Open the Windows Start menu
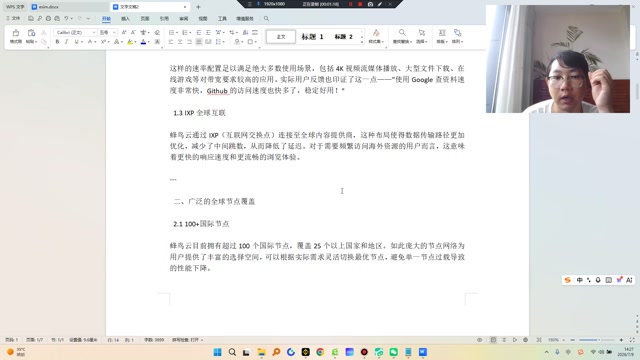 pos(218,352)
